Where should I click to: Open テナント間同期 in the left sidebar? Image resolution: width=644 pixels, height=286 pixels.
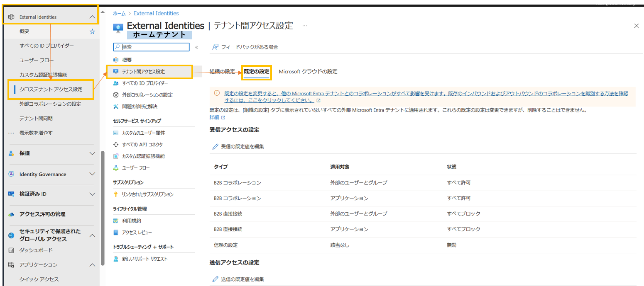(36, 118)
